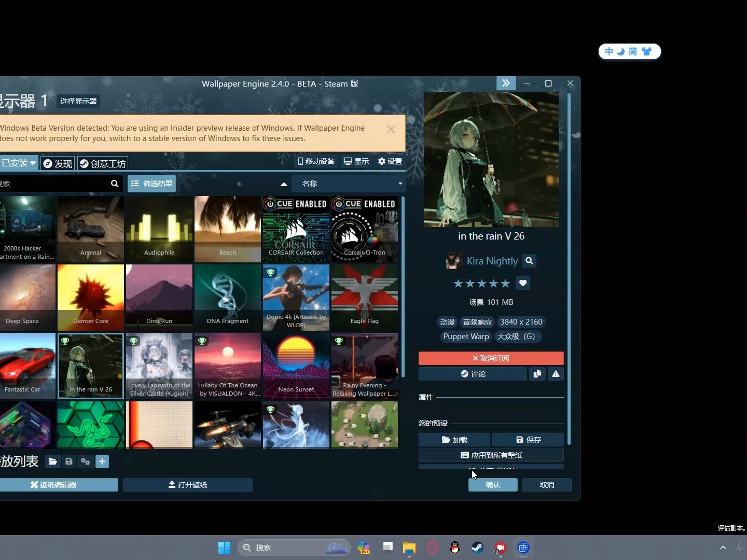This screenshot has width=747, height=560.
Task: Click the playlist gears configuration icon
Action: pos(86,461)
